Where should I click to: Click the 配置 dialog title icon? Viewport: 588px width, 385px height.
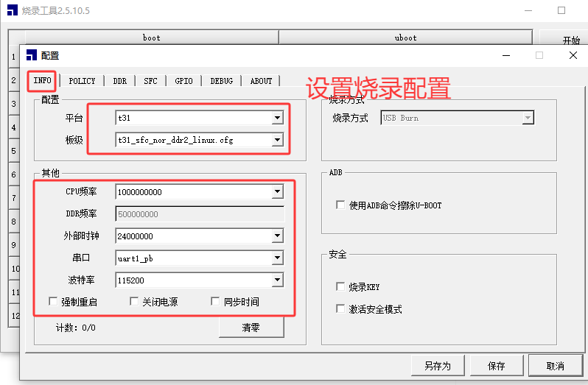pyautogui.click(x=32, y=55)
